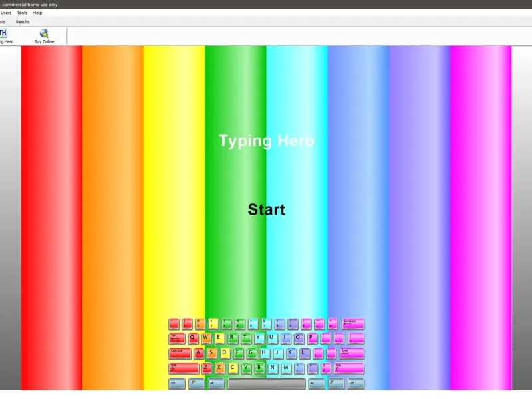This screenshot has width=532, height=399.
Task: Click the purple O key
Action: [x=298, y=338]
